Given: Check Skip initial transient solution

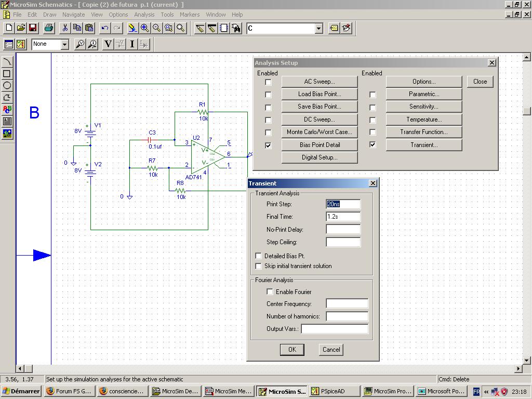Looking at the screenshot, I should tap(258, 266).
